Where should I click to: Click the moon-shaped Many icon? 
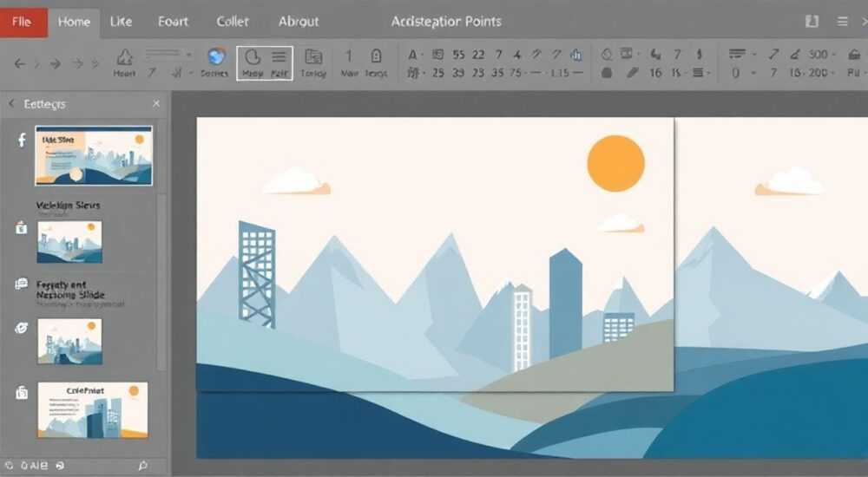tap(253, 57)
